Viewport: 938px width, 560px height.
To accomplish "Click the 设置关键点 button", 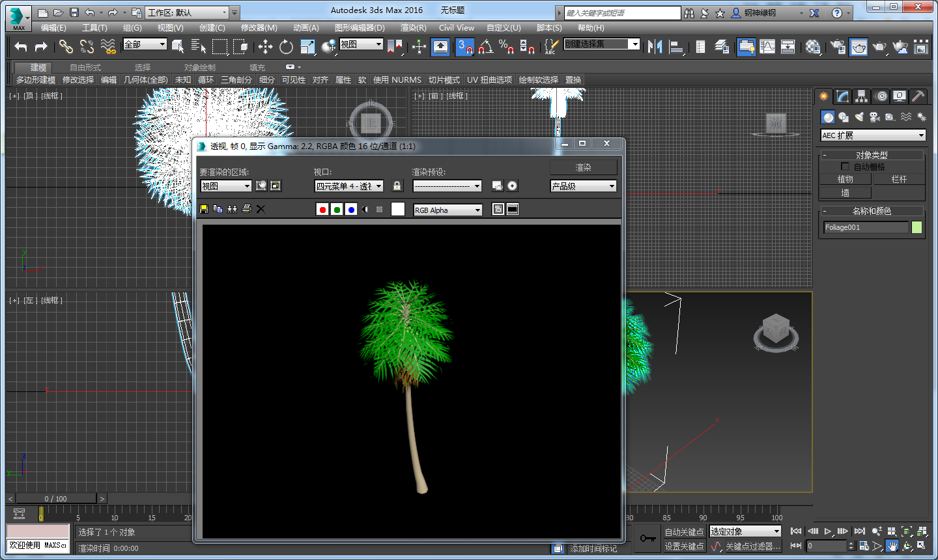I will tap(683, 546).
